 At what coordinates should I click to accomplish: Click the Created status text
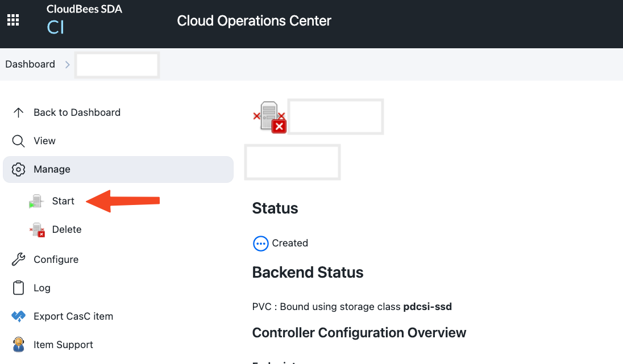(x=290, y=243)
